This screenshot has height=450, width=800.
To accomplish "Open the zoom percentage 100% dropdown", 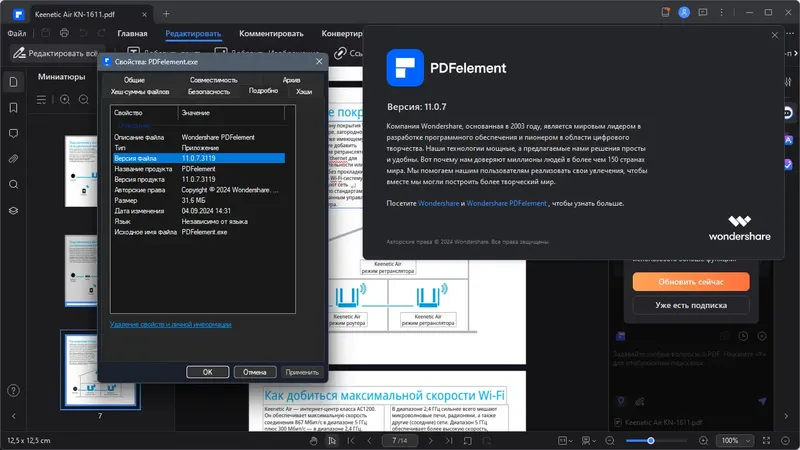I will (x=735, y=441).
